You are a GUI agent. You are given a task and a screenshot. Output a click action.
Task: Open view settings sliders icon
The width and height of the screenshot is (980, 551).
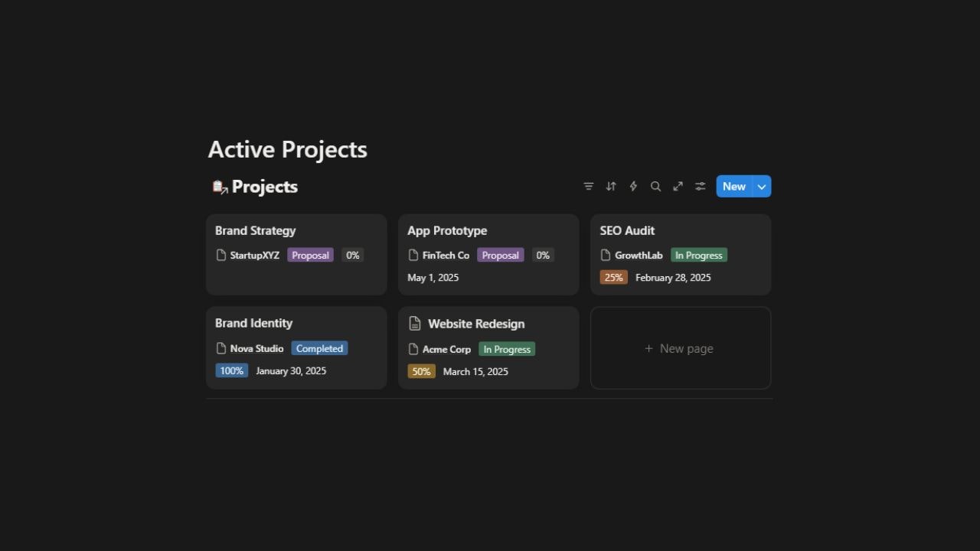700,187
